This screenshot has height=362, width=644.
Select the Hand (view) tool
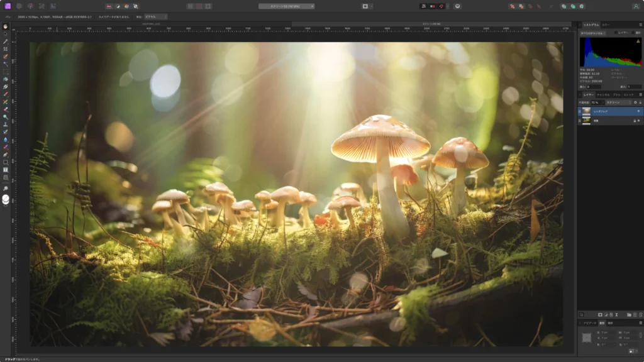(6, 26)
